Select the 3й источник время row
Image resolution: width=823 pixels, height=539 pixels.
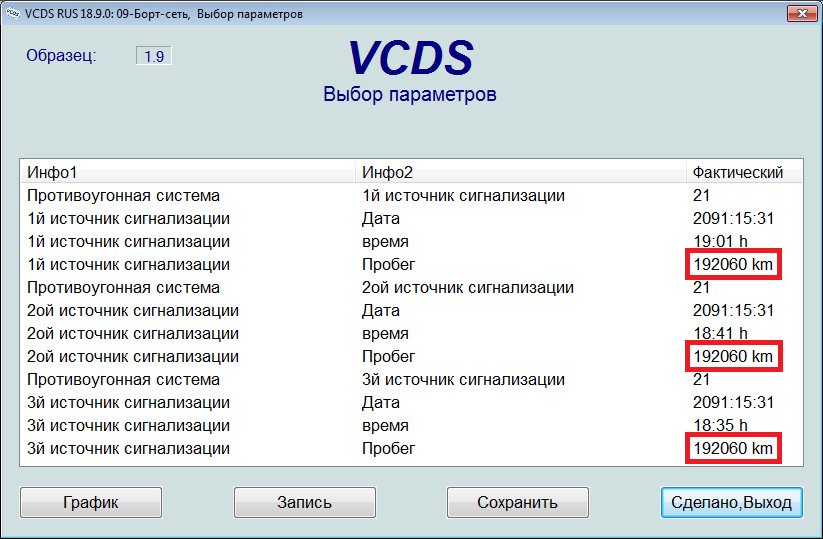click(412, 426)
